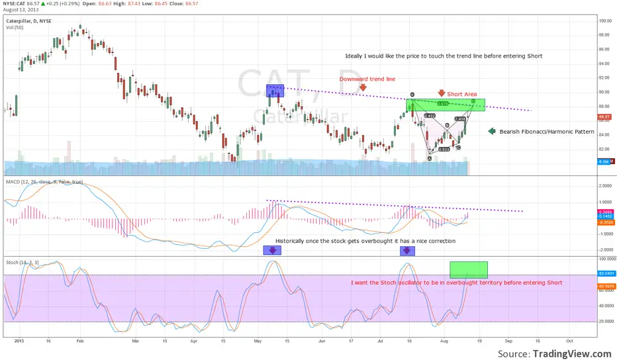This screenshot has height=364, width=617.
Task: Click the orange -0.2628 signal value tag
Action: [606, 222]
